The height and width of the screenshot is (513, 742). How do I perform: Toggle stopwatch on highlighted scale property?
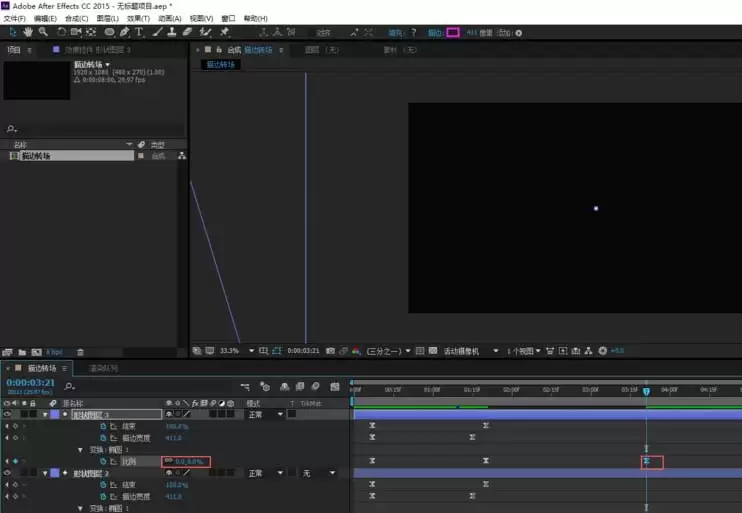tap(103, 461)
